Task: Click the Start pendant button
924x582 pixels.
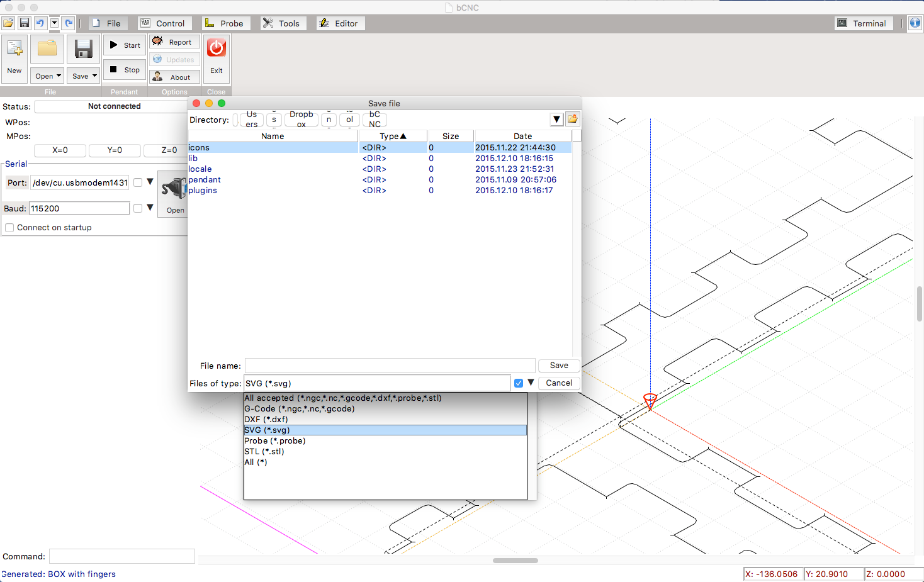Action: [125, 45]
